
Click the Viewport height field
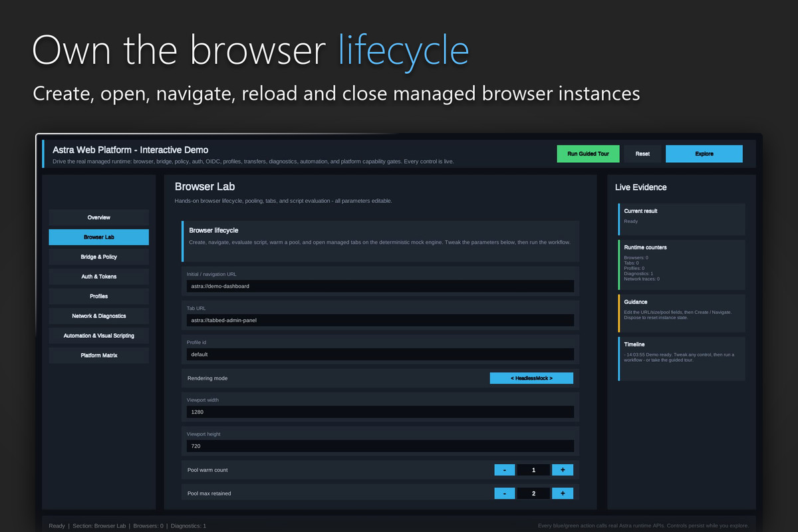[x=380, y=446]
